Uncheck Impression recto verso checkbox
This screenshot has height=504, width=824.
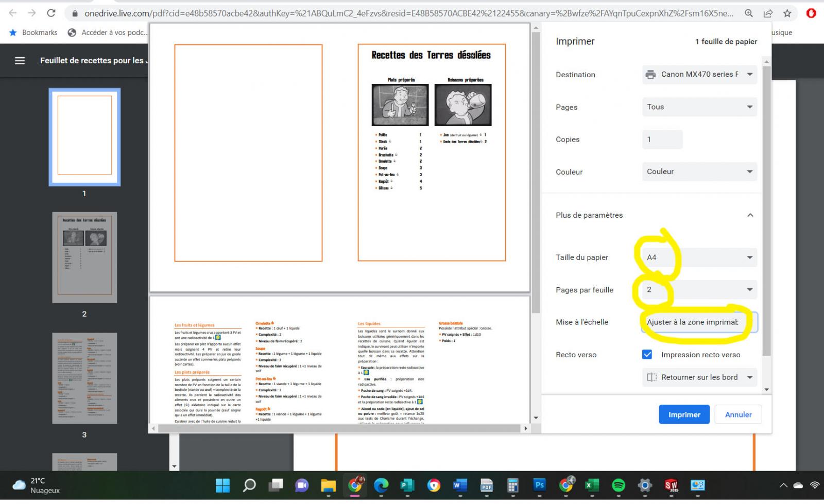point(647,355)
